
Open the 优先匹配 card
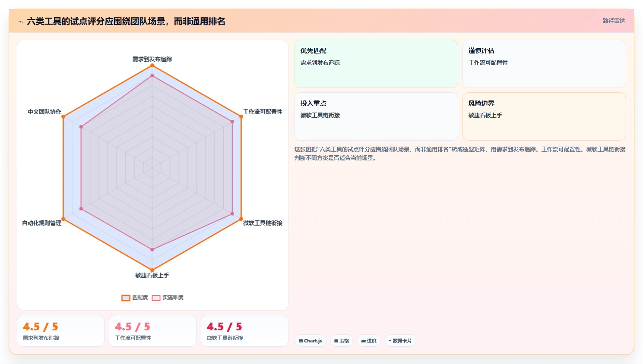(376, 64)
